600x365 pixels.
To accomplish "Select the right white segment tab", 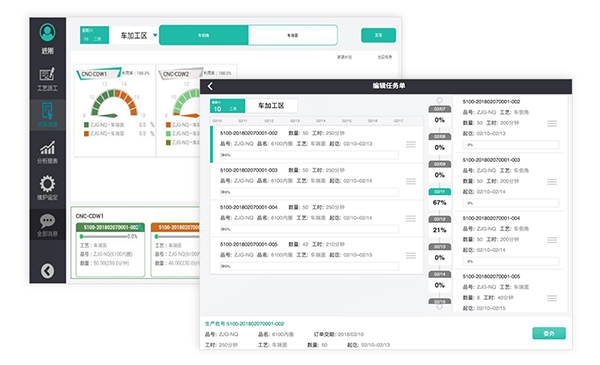I will 293,35.
